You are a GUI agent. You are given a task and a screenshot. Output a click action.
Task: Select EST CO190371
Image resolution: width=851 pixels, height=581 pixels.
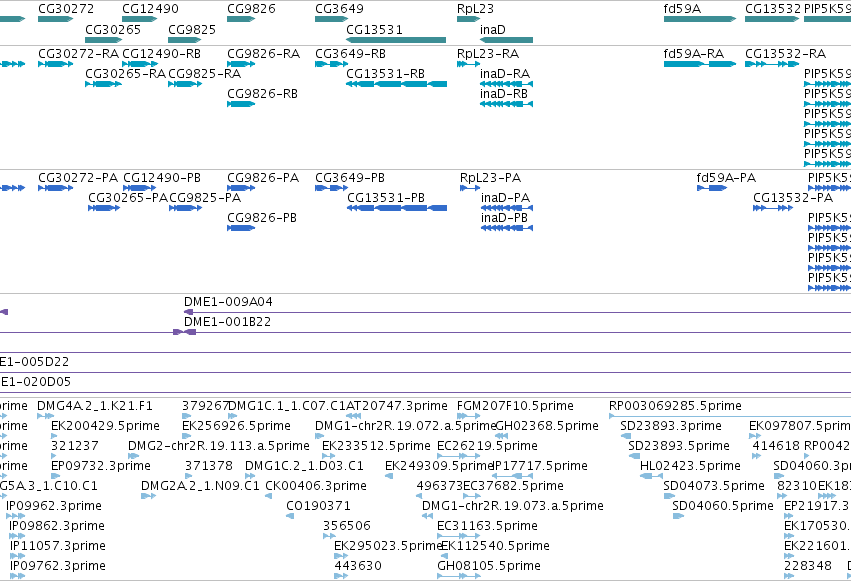pyautogui.click(x=290, y=516)
